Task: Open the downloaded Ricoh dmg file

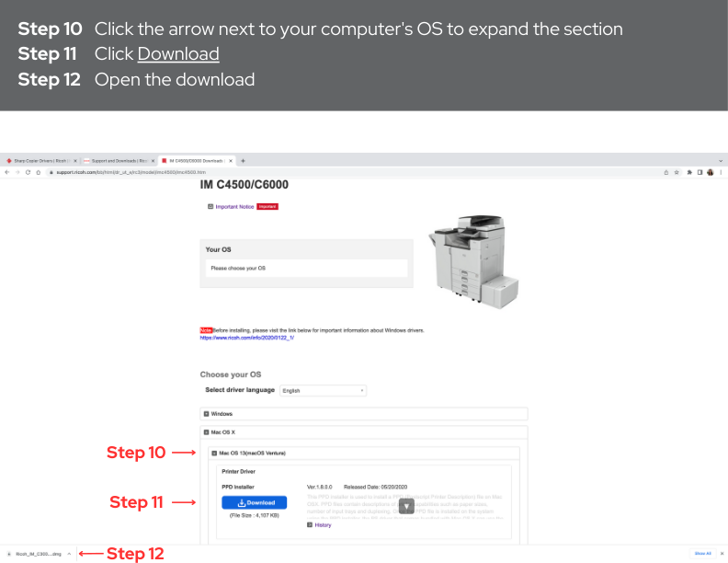Action: (39, 554)
